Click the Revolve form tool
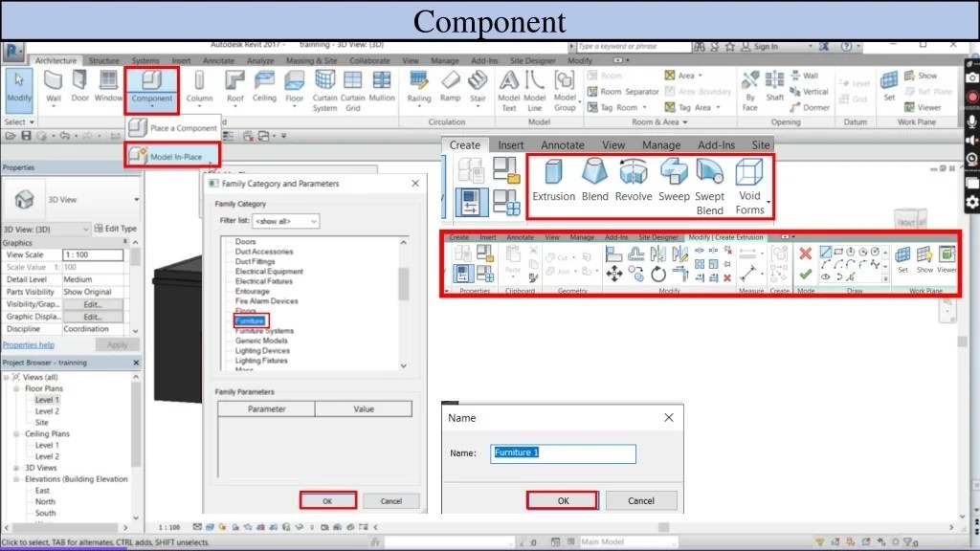This screenshot has height=551, width=980. tap(634, 181)
